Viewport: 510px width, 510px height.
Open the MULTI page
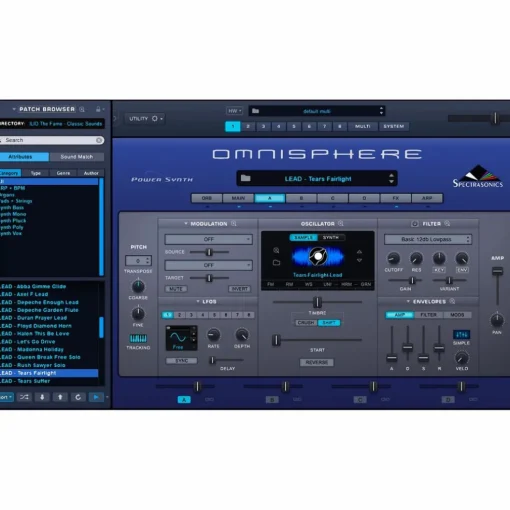point(363,126)
